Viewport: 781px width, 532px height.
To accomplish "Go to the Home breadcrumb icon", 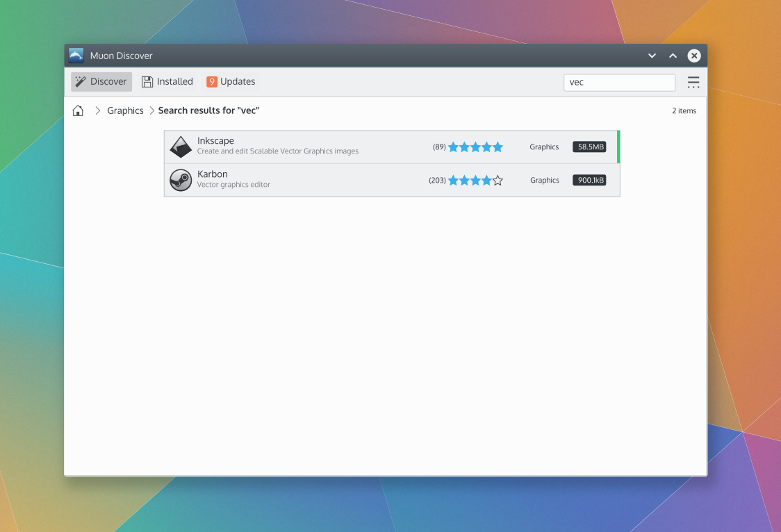I will 78,110.
